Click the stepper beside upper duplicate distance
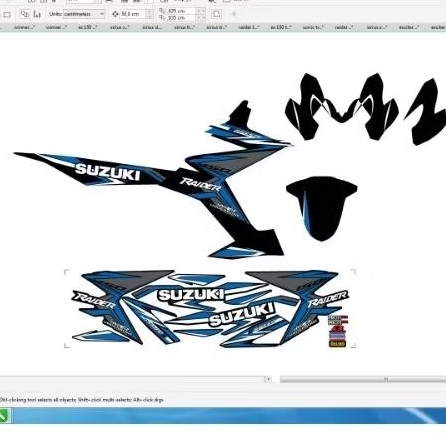 201,11
